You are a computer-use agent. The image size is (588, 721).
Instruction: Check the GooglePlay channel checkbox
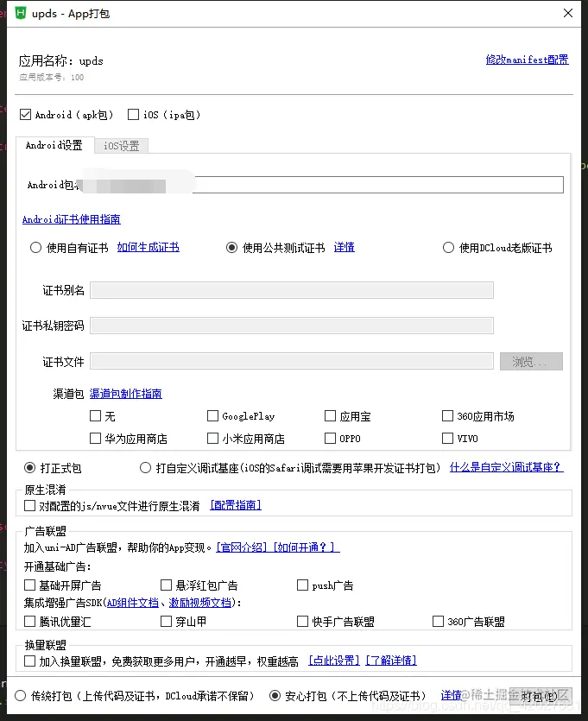point(212,416)
